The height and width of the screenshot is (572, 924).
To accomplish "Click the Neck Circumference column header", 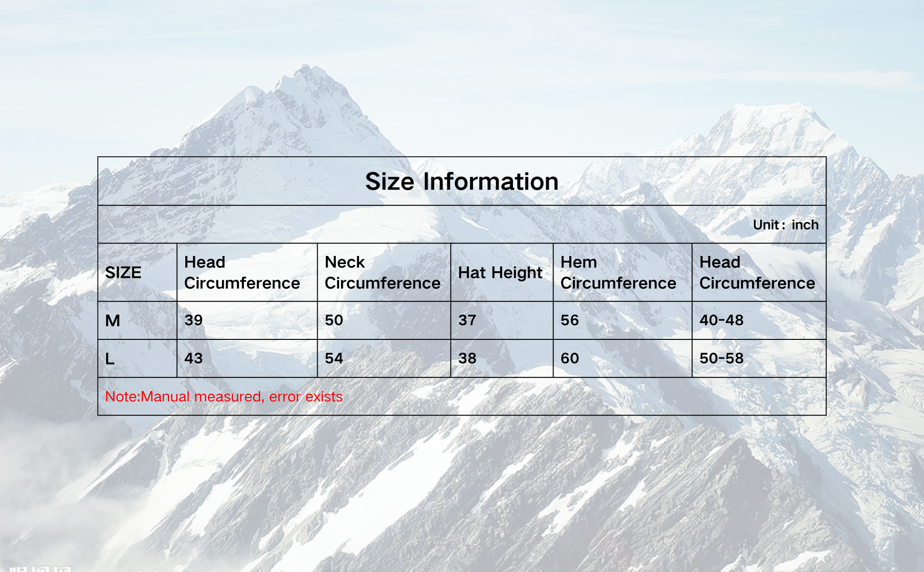I will click(382, 273).
